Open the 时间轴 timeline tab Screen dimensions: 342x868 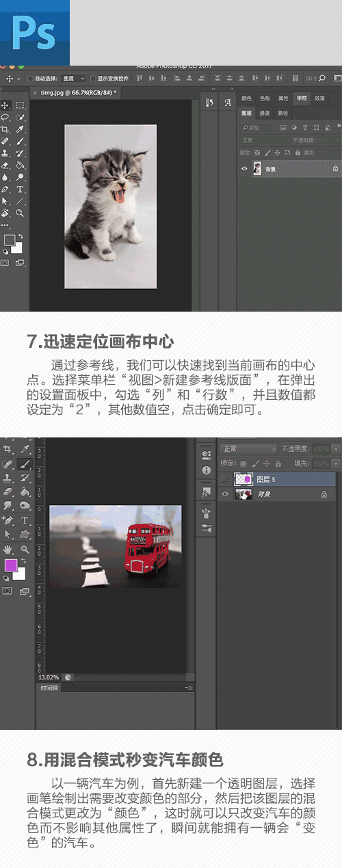49,688
